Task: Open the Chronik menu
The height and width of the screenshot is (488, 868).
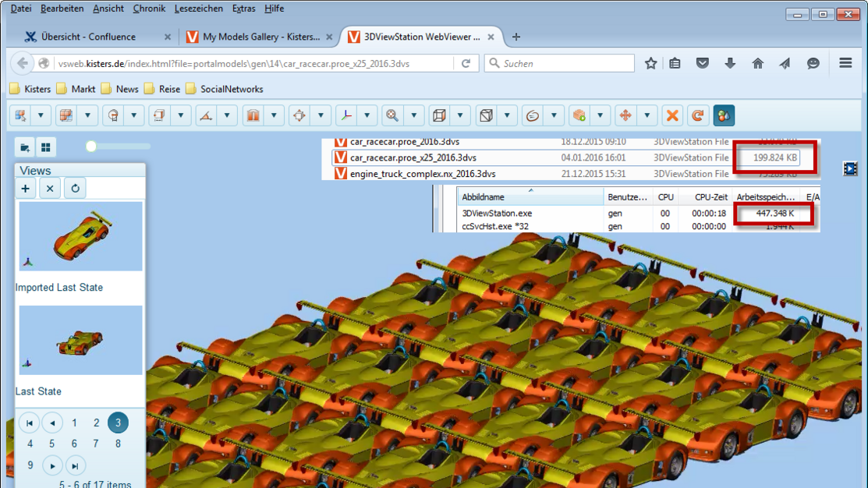Action: (149, 9)
